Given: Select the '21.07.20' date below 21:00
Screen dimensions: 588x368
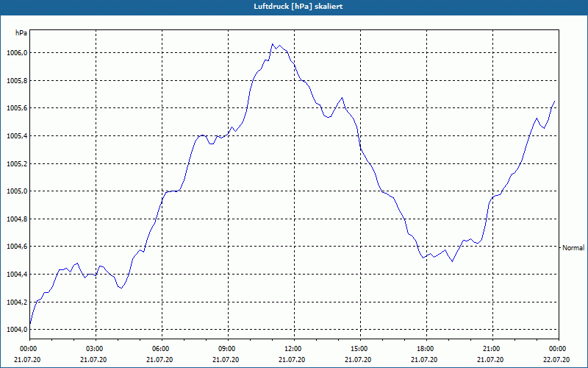Looking at the screenshot, I should (x=490, y=360).
